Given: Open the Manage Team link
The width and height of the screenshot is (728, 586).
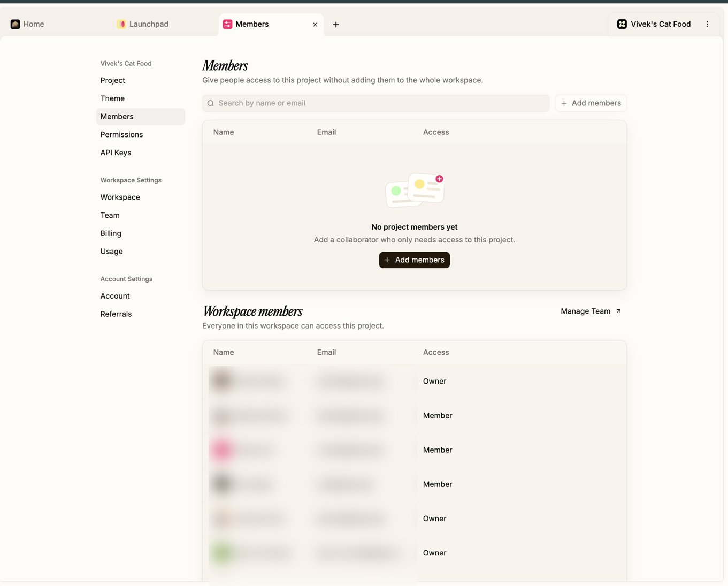Looking at the screenshot, I should (x=591, y=311).
